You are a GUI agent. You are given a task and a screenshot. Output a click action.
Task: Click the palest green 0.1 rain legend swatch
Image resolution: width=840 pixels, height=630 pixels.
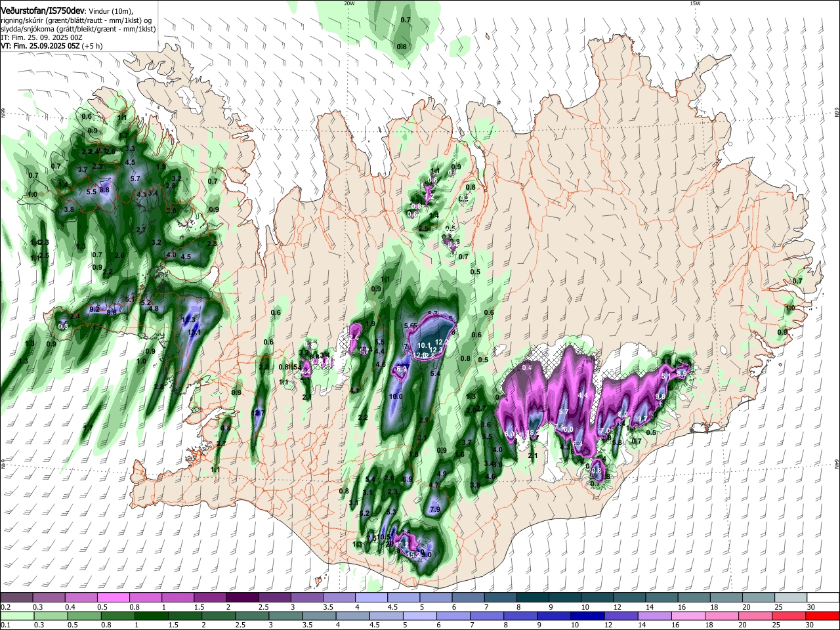17,616
